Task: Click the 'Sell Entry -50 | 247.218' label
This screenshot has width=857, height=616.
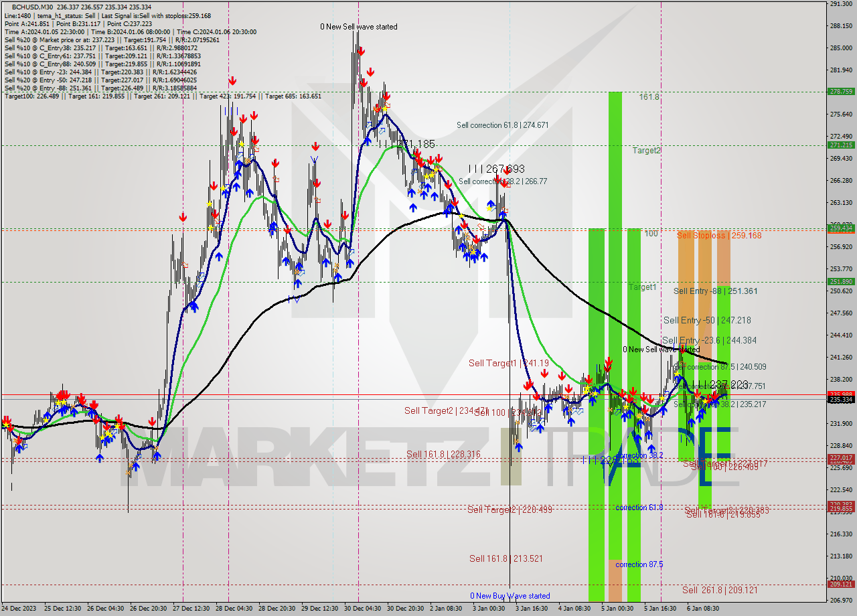Action: tap(706, 321)
